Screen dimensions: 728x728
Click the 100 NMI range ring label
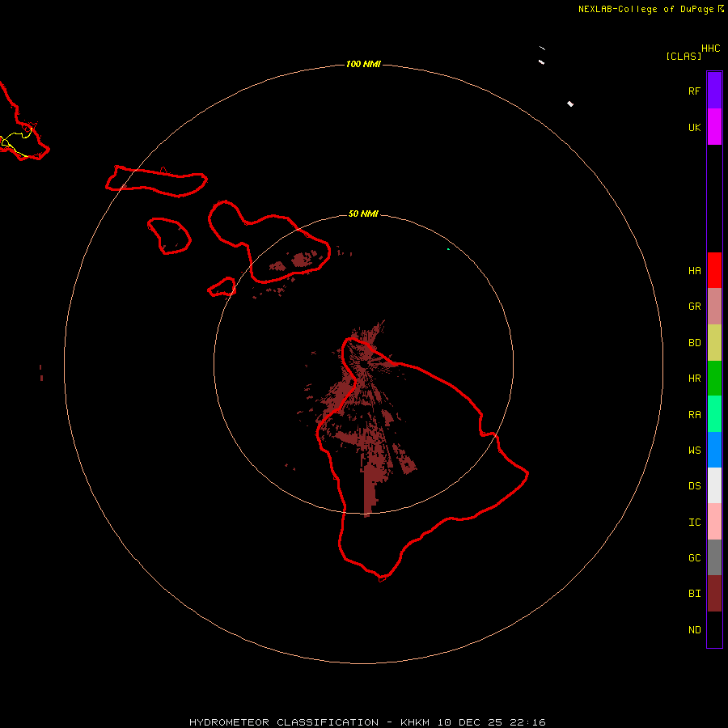click(363, 64)
